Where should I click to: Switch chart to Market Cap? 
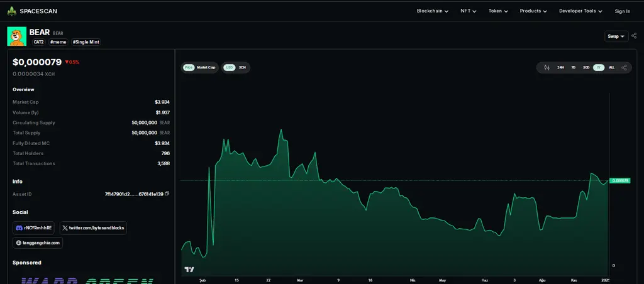point(206,67)
